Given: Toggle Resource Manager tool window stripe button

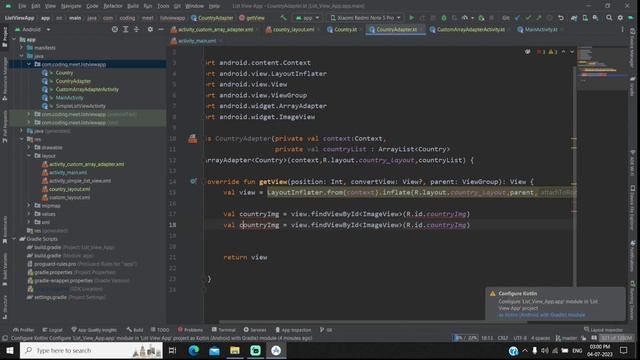Looking at the screenshot, I should click(x=4, y=79).
